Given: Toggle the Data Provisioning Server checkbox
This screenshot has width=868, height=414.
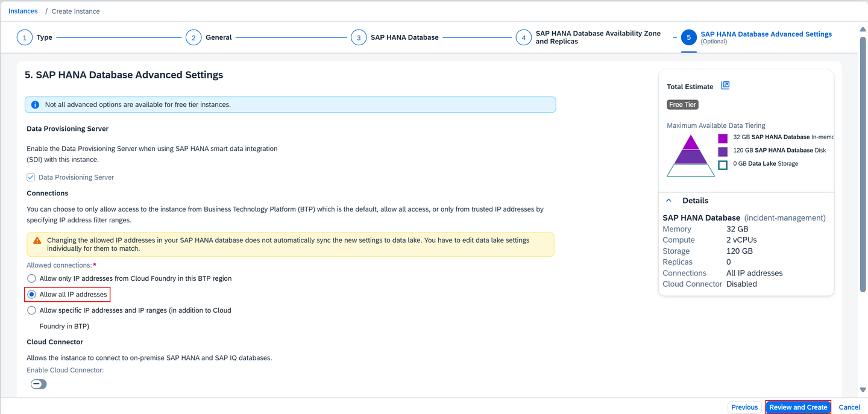Looking at the screenshot, I should (31, 177).
